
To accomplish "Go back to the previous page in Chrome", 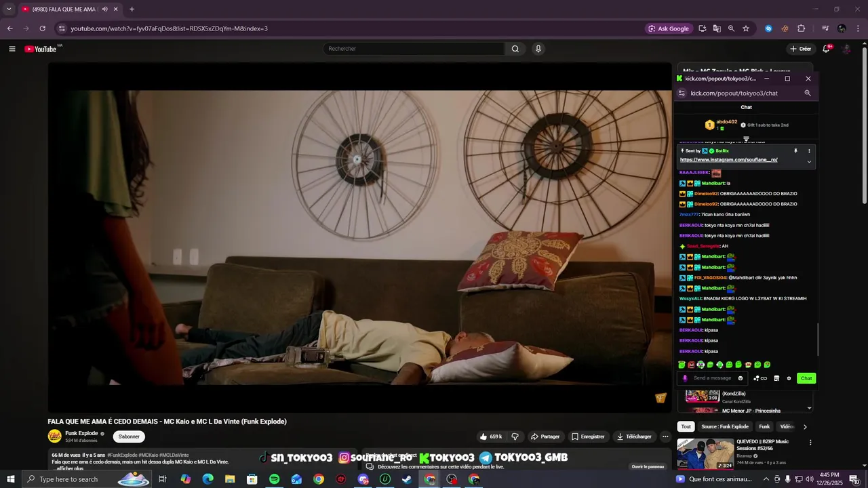I will point(9,28).
